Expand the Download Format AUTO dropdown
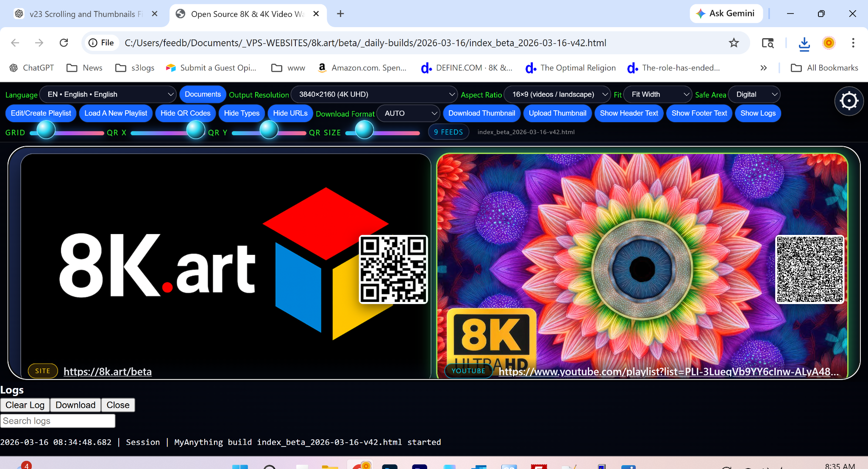 (x=408, y=113)
